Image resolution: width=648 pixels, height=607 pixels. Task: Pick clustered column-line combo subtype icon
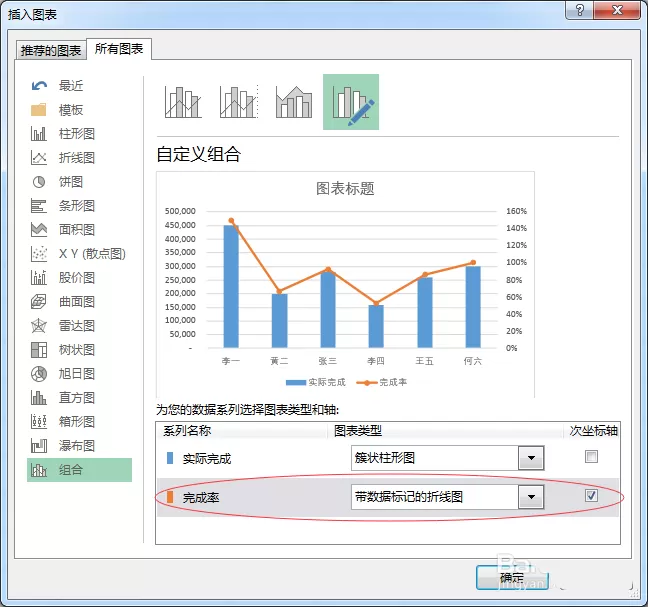pos(183,102)
